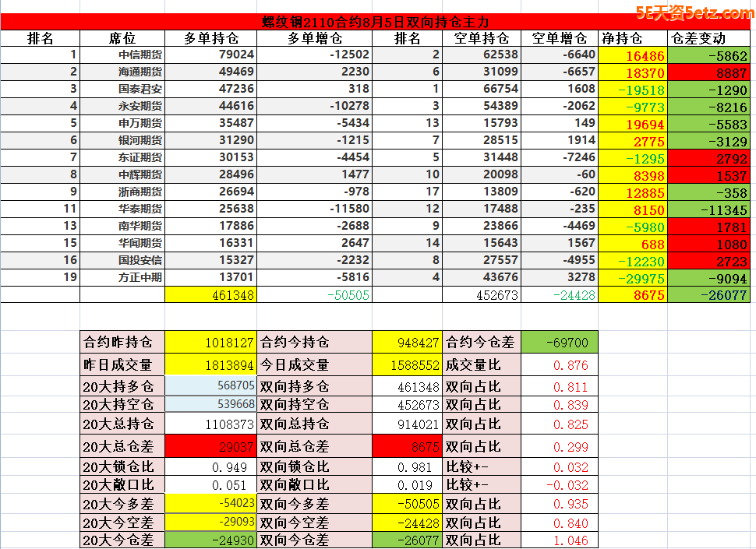Viewport: 756px width, 549px height.
Task: Select the 合约昨持仓 label cell
Action: 122,342
